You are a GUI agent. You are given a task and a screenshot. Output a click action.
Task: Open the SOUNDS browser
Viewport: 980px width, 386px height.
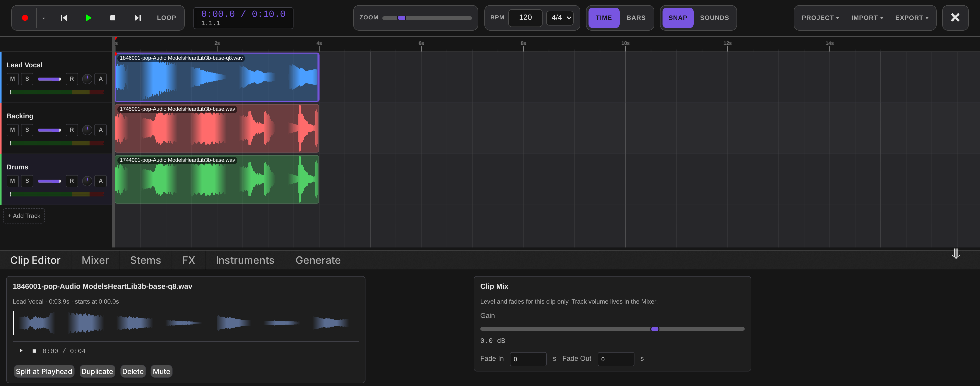click(x=715, y=18)
